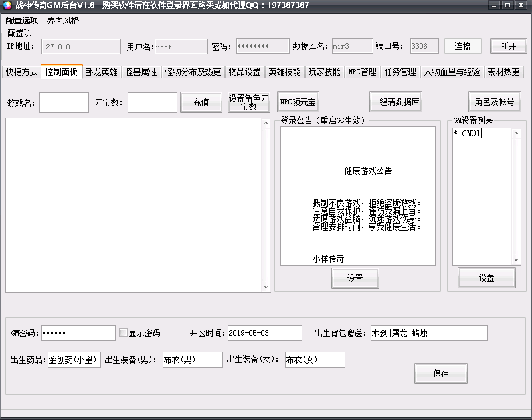Click the application icon in the title bar
Image resolution: width=532 pixels, height=420 pixels.
(x=7, y=5)
